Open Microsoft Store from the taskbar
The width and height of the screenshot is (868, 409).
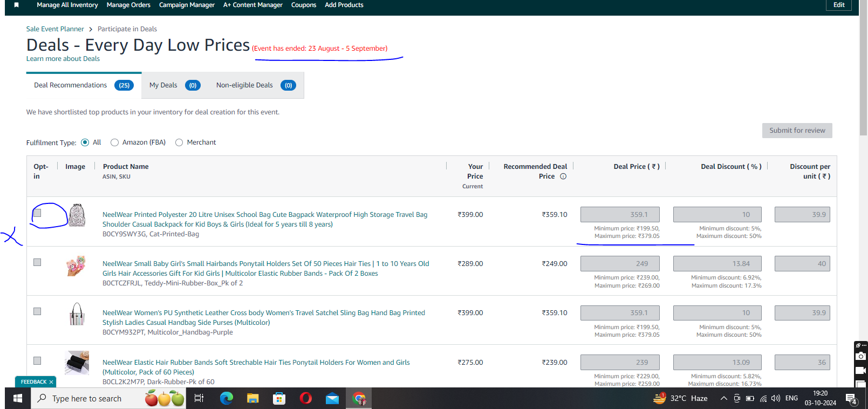pyautogui.click(x=279, y=398)
